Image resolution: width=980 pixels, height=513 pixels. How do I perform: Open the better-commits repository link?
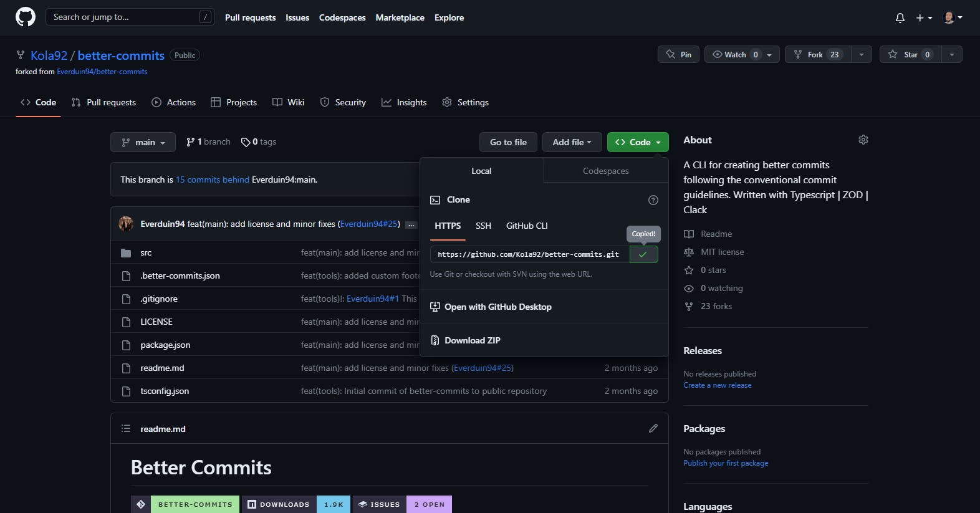(x=121, y=55)
